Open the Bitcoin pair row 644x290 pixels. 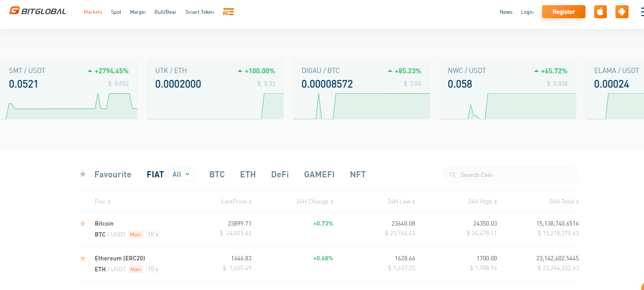tap(329, 229)
